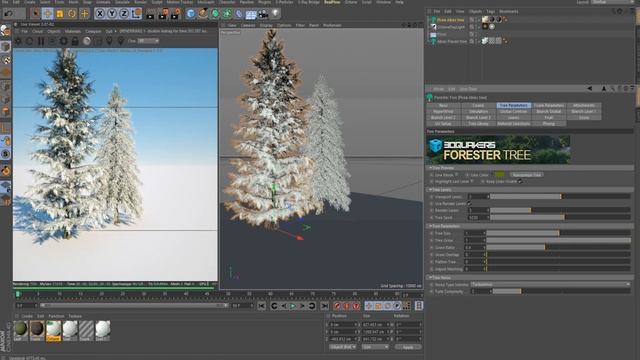Open Live Viewer settings gear icon
The height and width of the screenshot is (360, 640).
64,41
